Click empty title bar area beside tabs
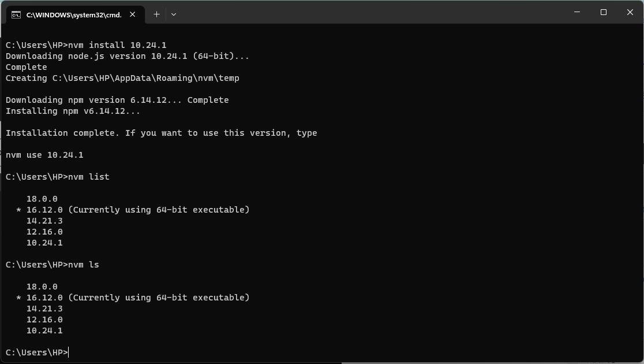This screenshot has width=644, height=364. click(x=370, y=12)
